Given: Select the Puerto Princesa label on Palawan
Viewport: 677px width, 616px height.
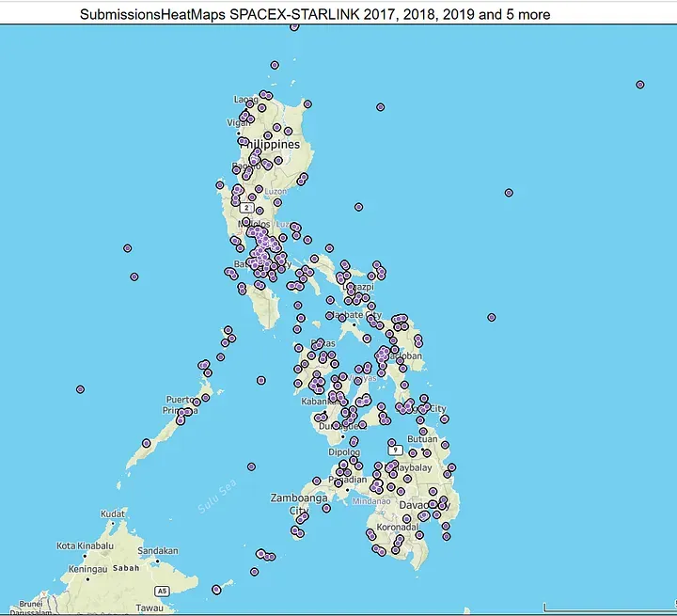Looking at the screenshot, I should coord(179,404).
